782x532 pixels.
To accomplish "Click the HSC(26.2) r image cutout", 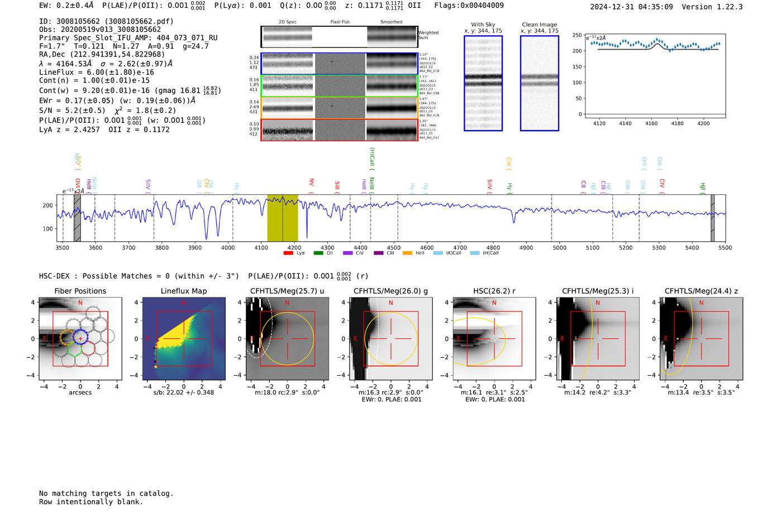I will [x=494, y=339].
